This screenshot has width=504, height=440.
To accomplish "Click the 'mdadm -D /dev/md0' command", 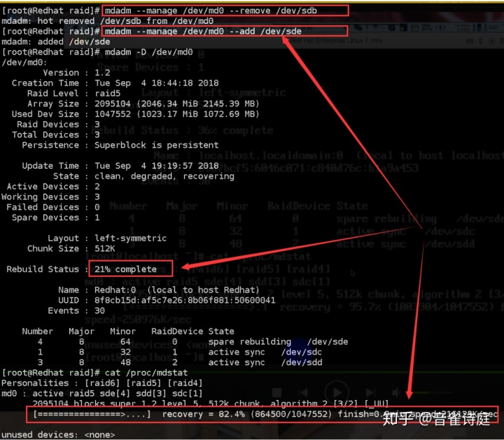I will click(149, 52).
